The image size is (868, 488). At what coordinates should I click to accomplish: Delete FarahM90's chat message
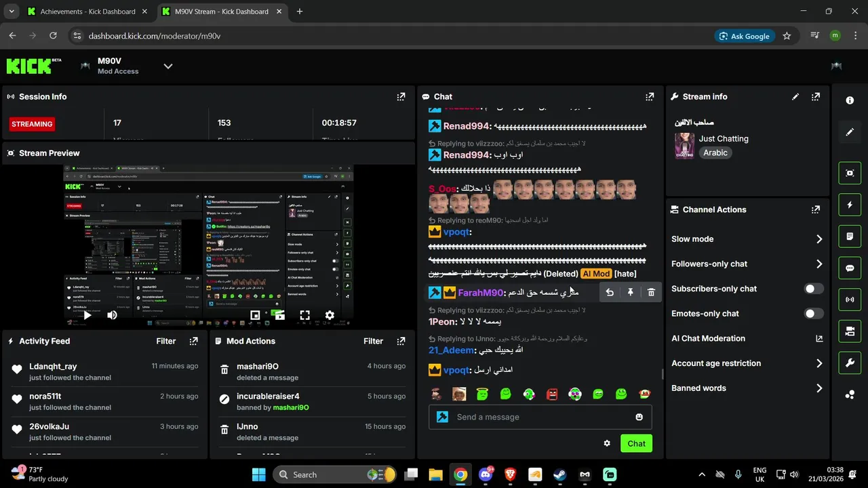(x=651, y=292)
